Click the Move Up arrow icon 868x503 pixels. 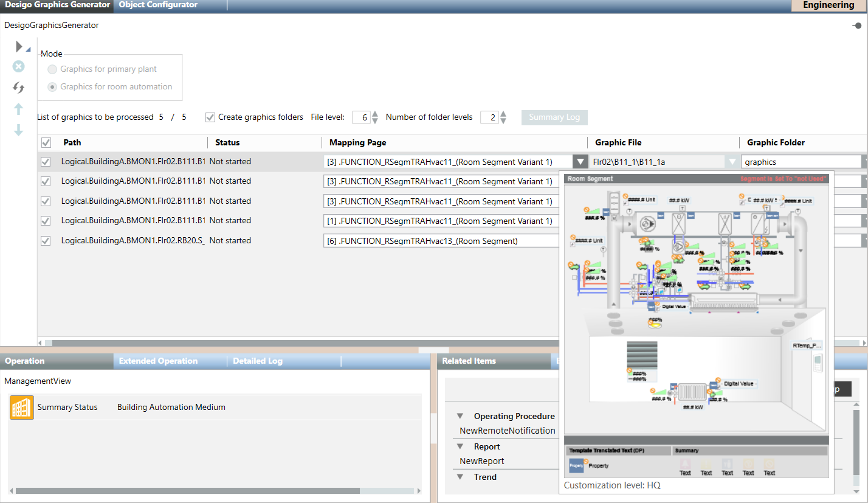tap(19, 109)
